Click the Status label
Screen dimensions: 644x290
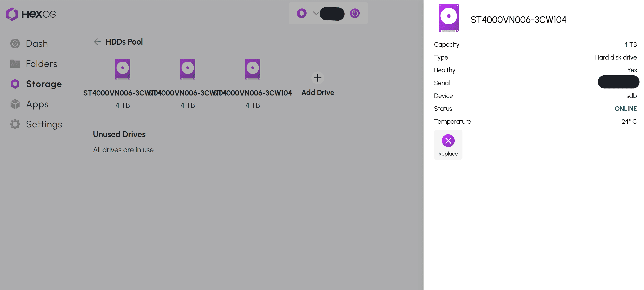click(443, 109)
